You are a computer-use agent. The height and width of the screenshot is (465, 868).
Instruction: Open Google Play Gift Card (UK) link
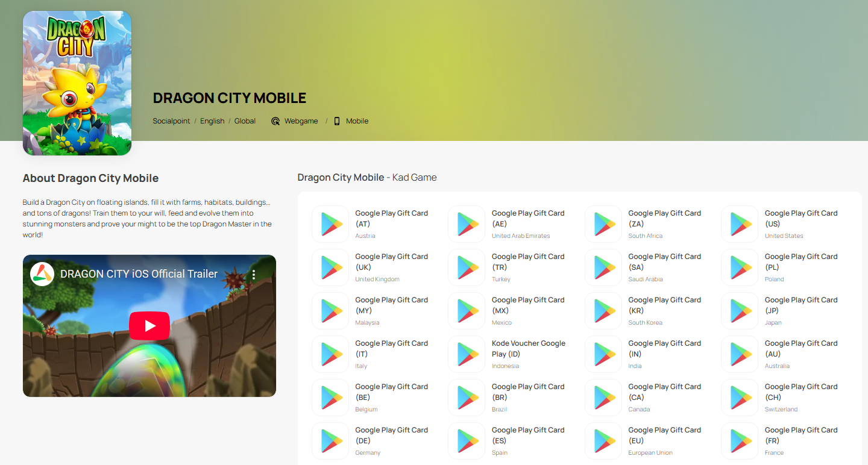(x=391, y=261)
